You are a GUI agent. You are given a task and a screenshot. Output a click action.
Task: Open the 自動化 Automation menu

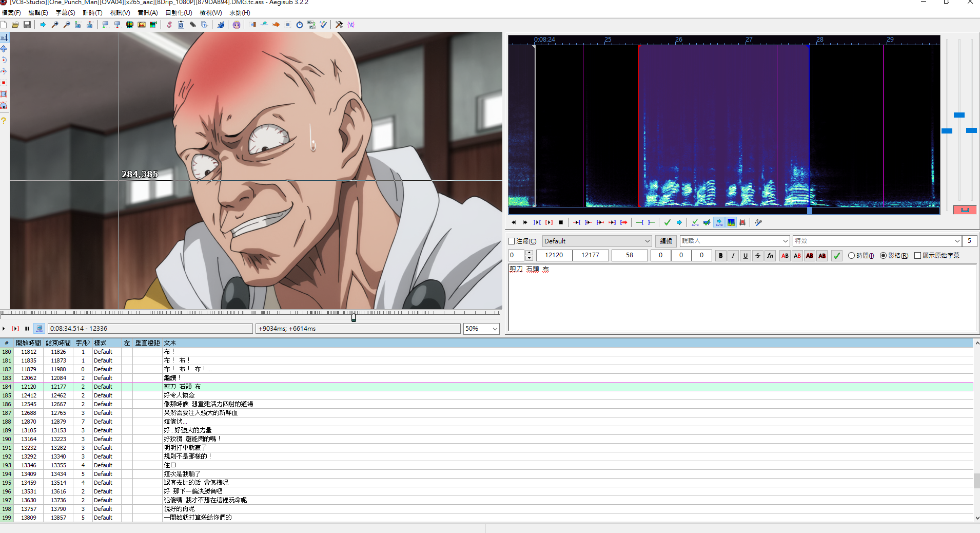tap(179, 13)
